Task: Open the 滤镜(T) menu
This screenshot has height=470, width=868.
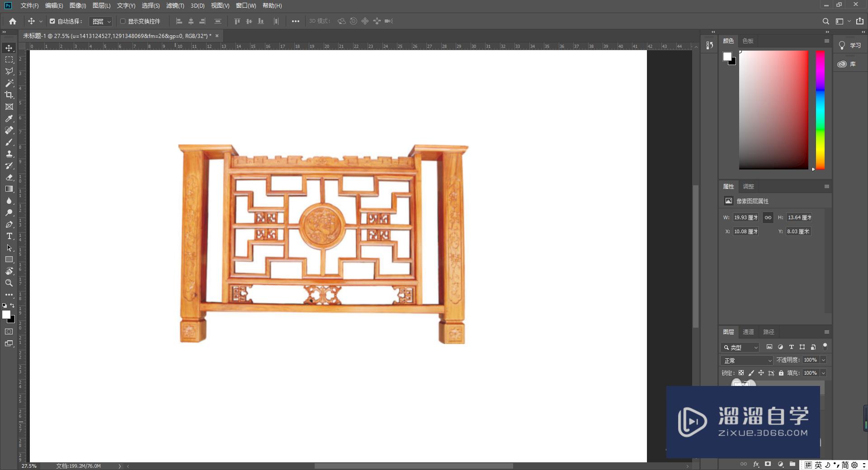Action: 175,5
